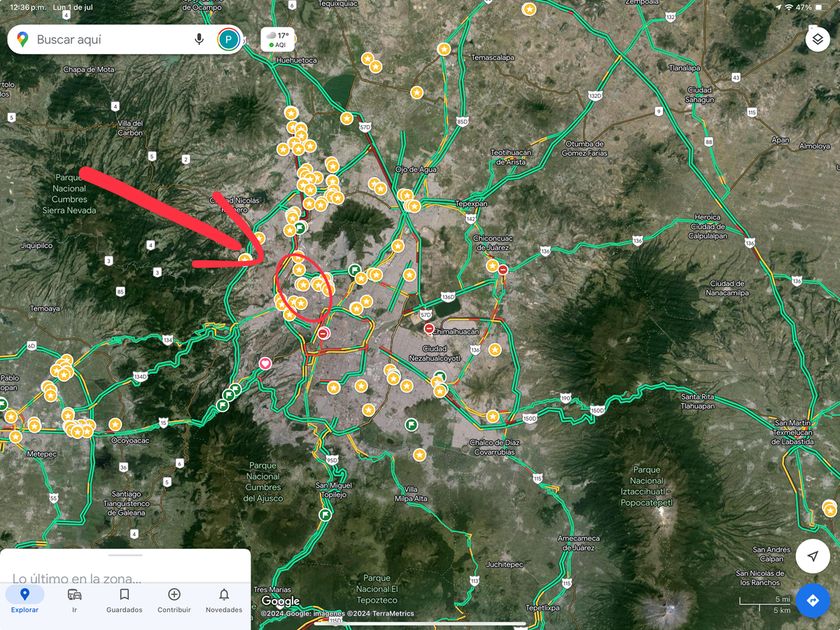Switch to the Ir tab
This screenshot has height=630, width=840.
tap(74, 599)
